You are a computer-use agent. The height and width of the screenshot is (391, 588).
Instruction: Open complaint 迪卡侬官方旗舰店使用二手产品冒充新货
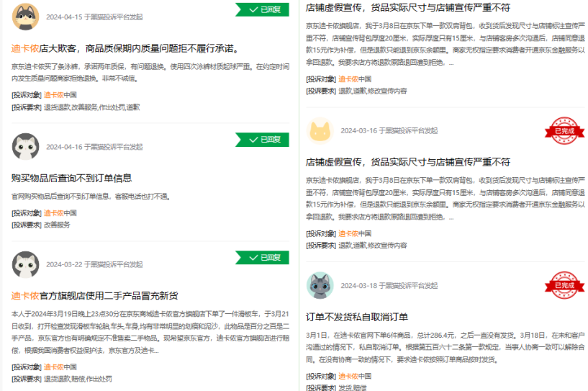pyautogui.click(x=94, y=296)
